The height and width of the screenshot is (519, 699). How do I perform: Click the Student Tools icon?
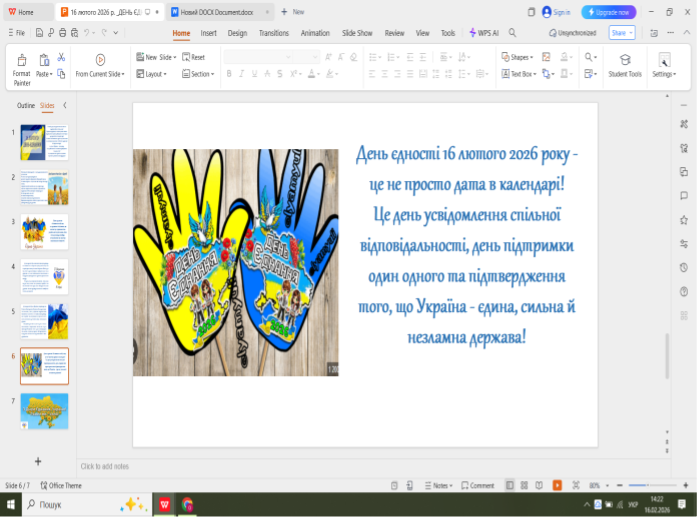tap(625, 60)
